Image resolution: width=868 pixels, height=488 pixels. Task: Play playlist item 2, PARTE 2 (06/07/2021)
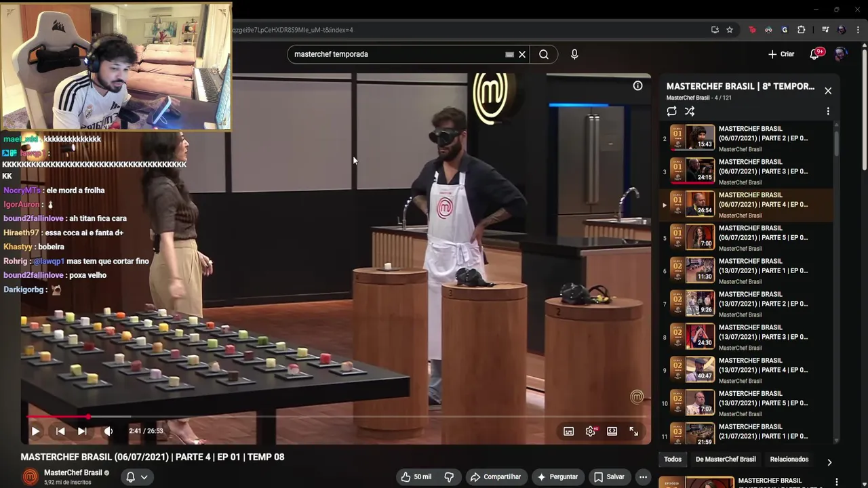click(x=746, y=138)
